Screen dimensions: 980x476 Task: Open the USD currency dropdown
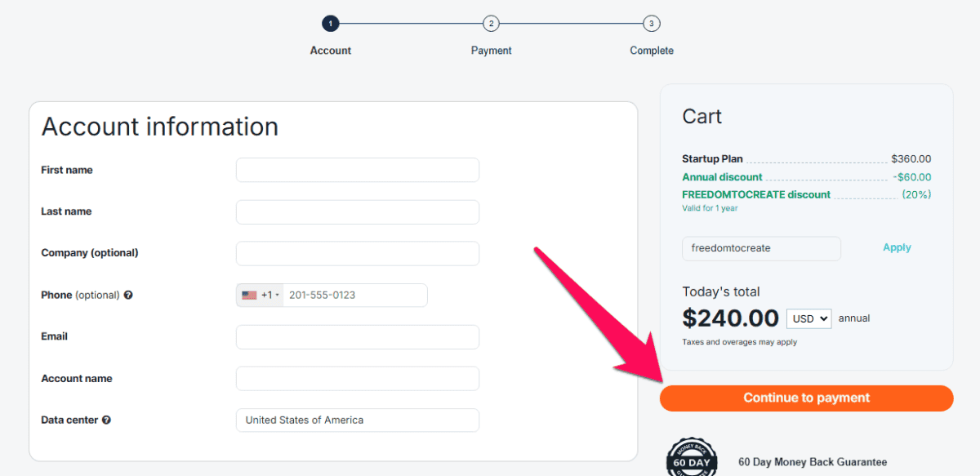point(808,318)
